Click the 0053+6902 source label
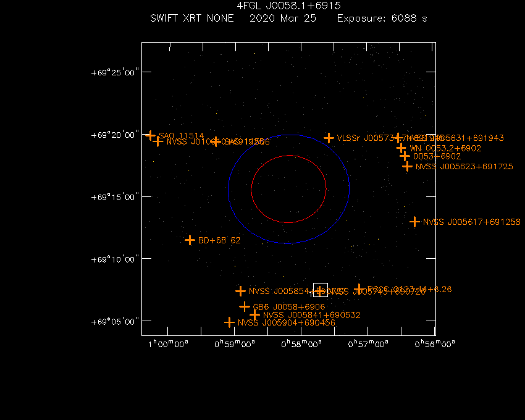The image size is (525, 420). (x=437, y=156)
